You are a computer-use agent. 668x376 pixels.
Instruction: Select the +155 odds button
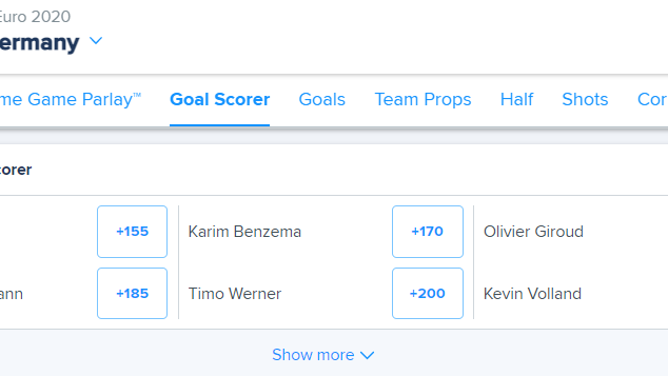click(x=132, y=232)
